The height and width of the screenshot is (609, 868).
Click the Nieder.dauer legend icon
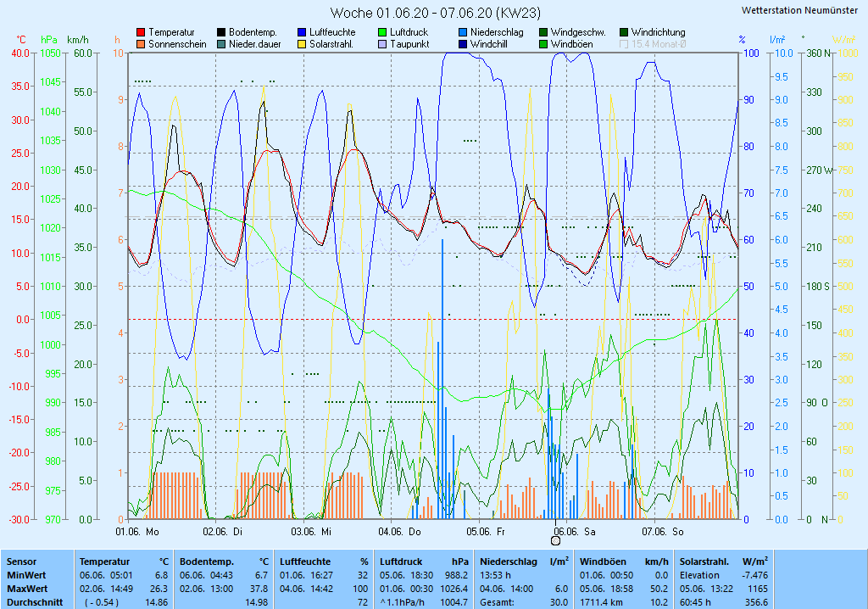pyautogui.click(x=222, y=44)
